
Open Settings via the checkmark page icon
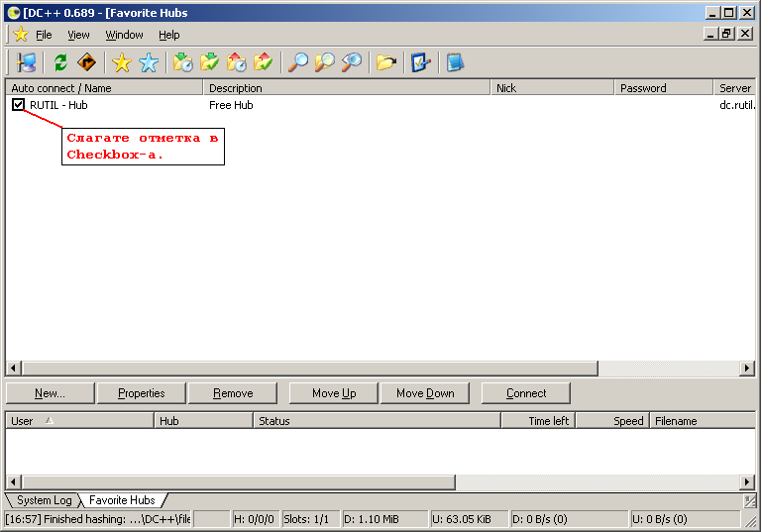tap(421, 62)
